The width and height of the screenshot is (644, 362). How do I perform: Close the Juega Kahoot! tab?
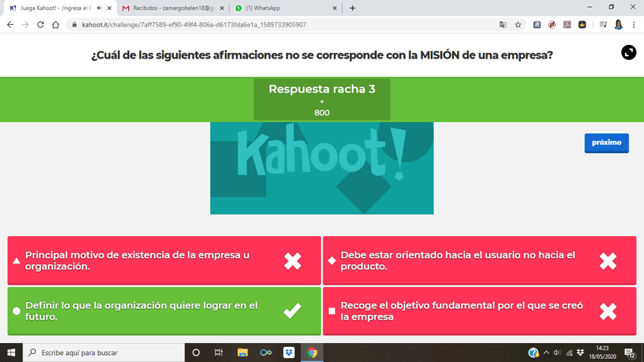point(109,8)
